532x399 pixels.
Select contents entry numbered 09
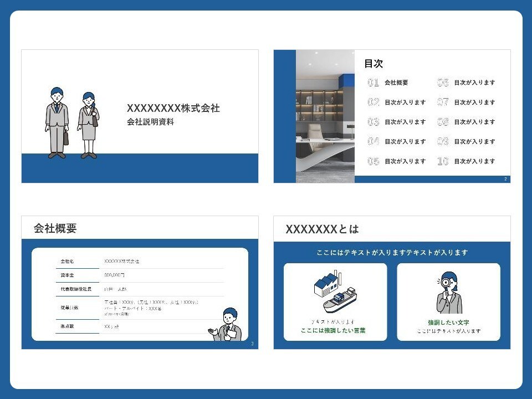[466, 141]
